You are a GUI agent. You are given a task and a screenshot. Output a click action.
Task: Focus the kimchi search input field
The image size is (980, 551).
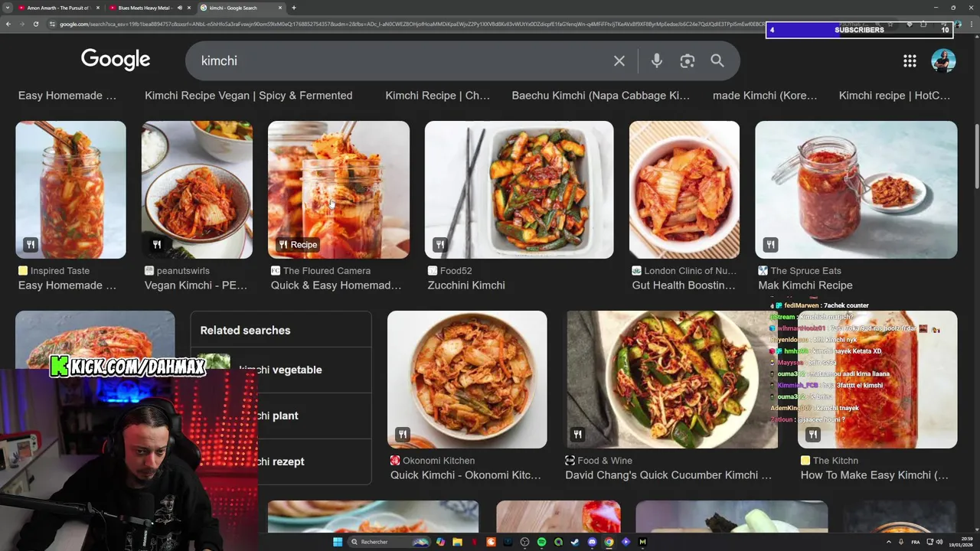tap(398, 60)
